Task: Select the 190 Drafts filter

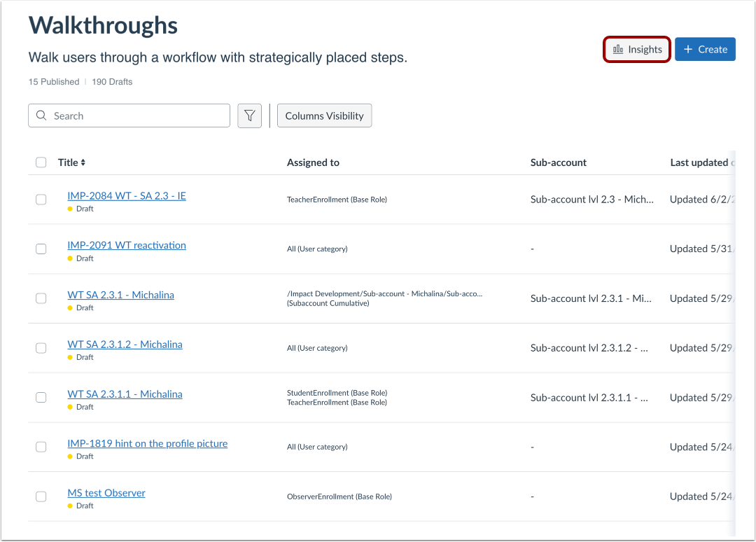Action: point(112,81)
